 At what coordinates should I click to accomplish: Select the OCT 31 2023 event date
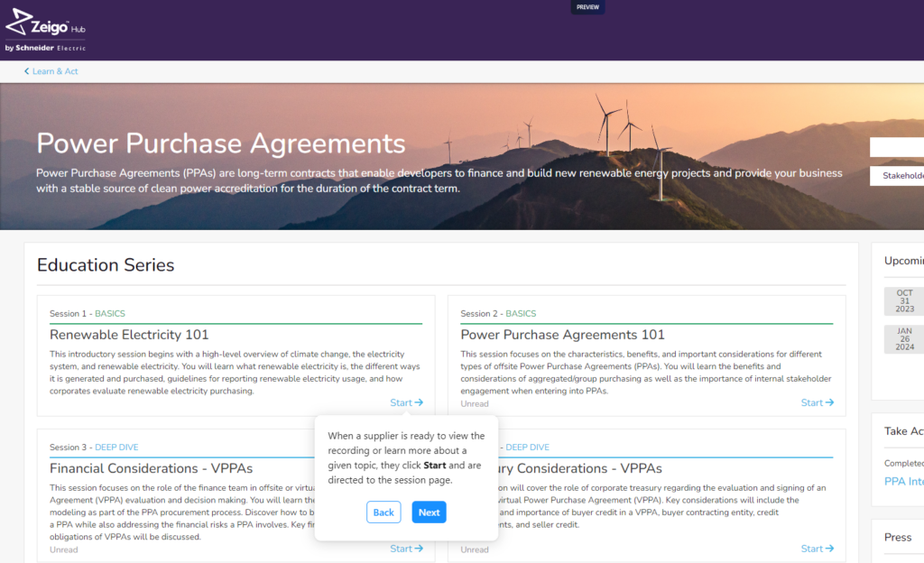point(904,301)
